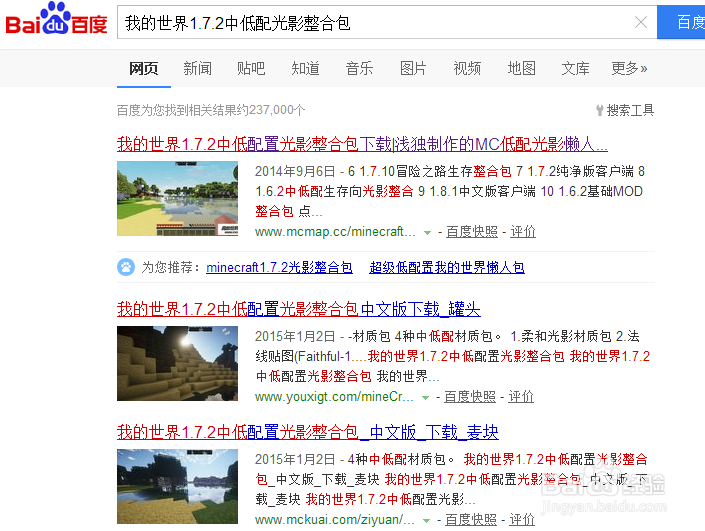Open the 地图 tab
Viewport: 705px width, 531px height.
point(522,68)
